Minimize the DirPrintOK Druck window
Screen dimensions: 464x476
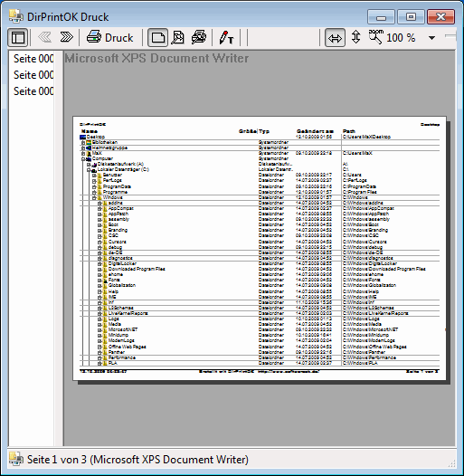click(381, 16)
